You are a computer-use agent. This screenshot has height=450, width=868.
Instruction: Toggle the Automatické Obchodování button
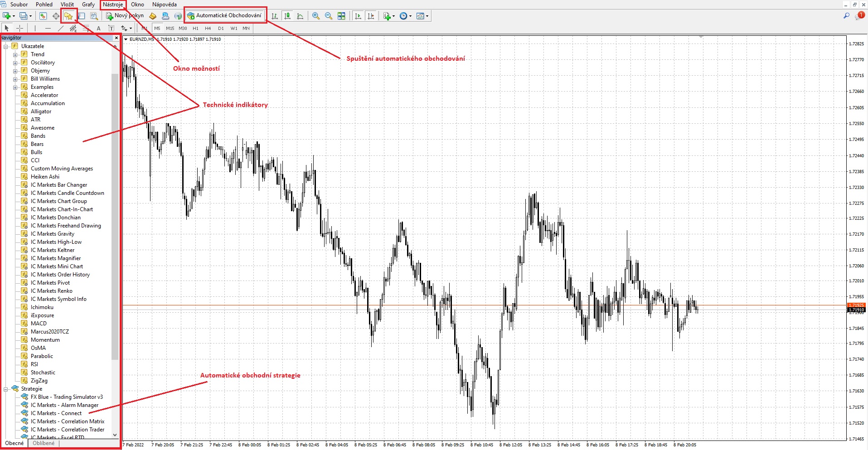click(x=225, y=16)
